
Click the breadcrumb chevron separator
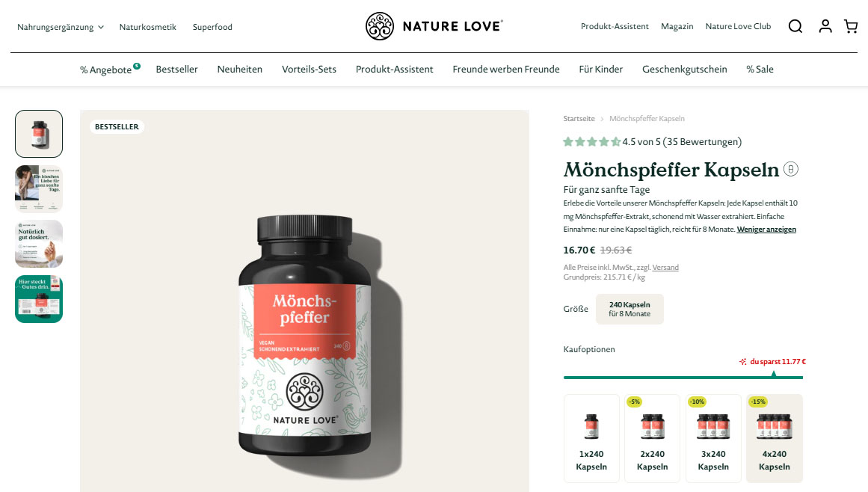point(602,119)
